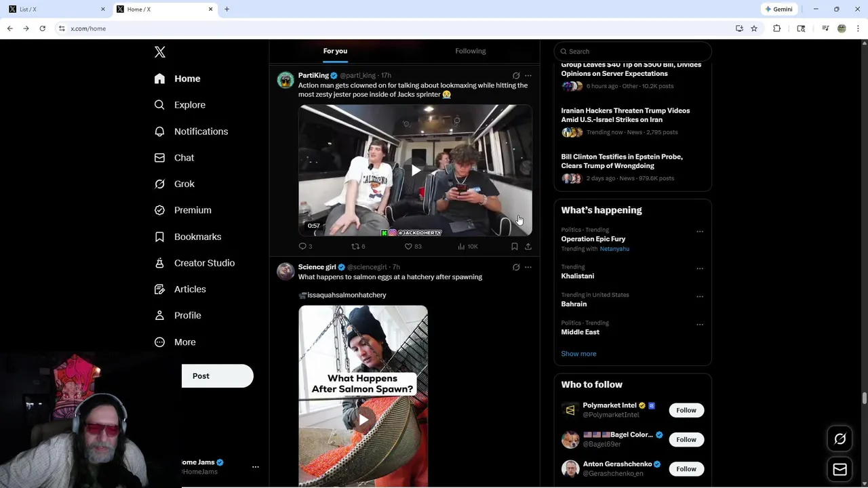Bookmark the PartiKing post
Viewport: 868px width, 488px height.
[515, 247]
